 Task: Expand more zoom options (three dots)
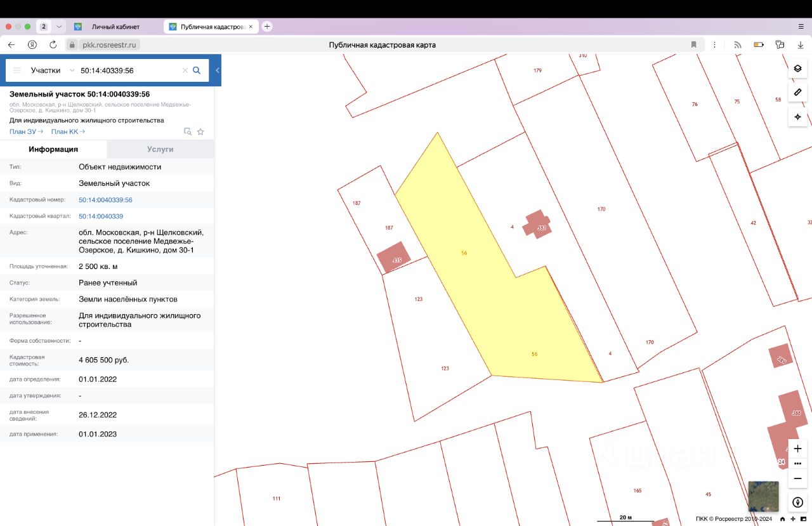[x=797, y=463]
